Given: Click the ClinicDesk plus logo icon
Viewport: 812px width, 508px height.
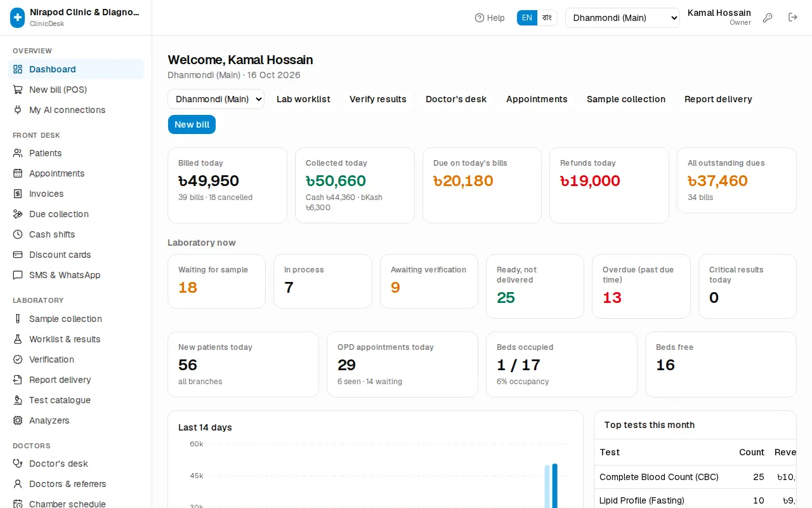Looking at the screenshot, I should [18, 18].
